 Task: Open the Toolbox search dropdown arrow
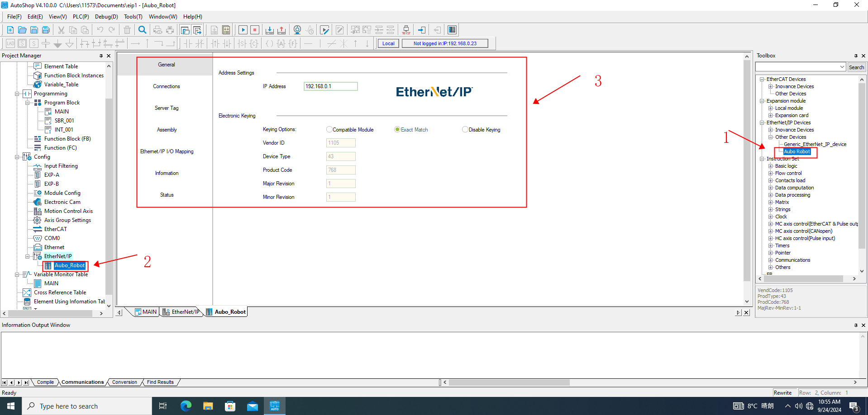coord(842,67)
